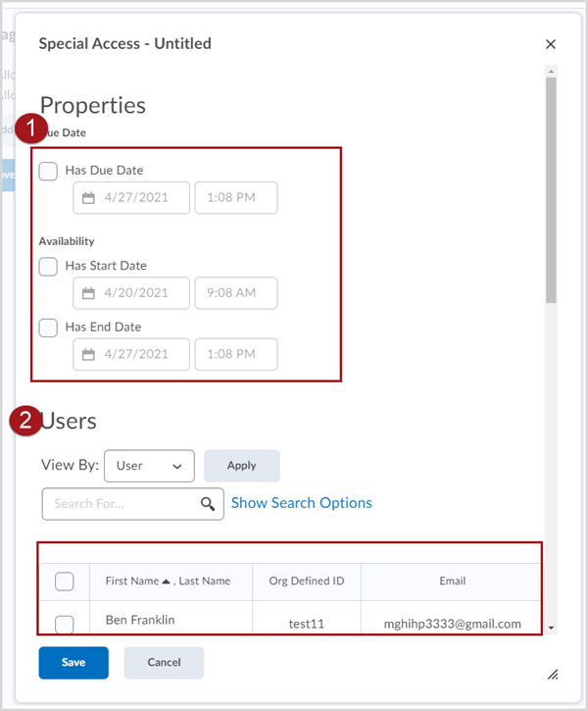The width and height of the screenshot is (588, 711).
Task: Open the View By User dropdown
Action: coord(150,466)
